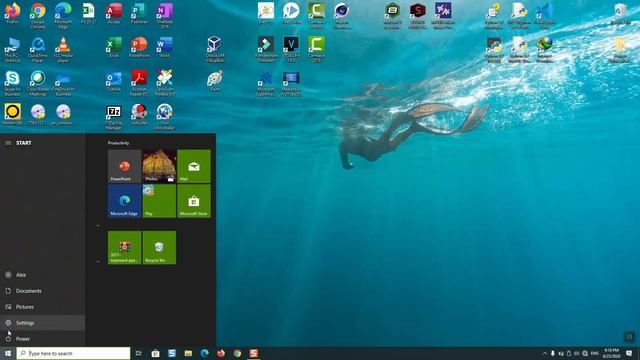640x360 pixels.
Task: Open the notification center icon
Action: (629, 353)
